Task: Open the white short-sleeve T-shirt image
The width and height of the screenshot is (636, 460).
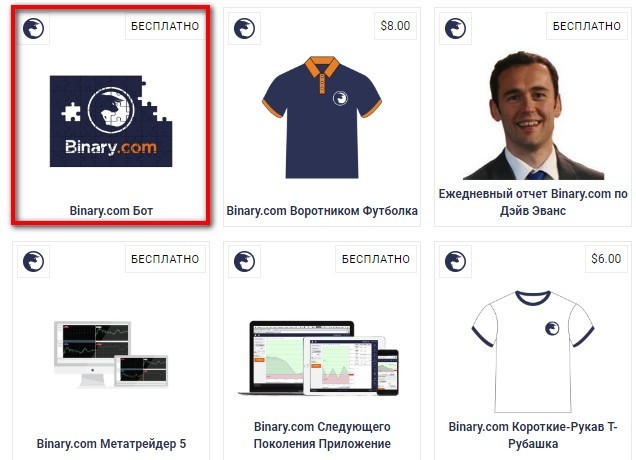Action: pyautogui.click(x=533, y=351)
